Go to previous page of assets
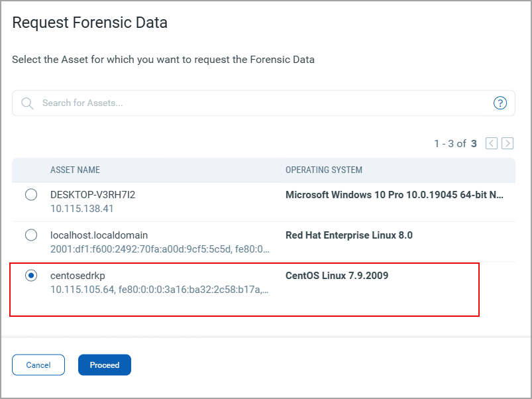 coord(492,143)
